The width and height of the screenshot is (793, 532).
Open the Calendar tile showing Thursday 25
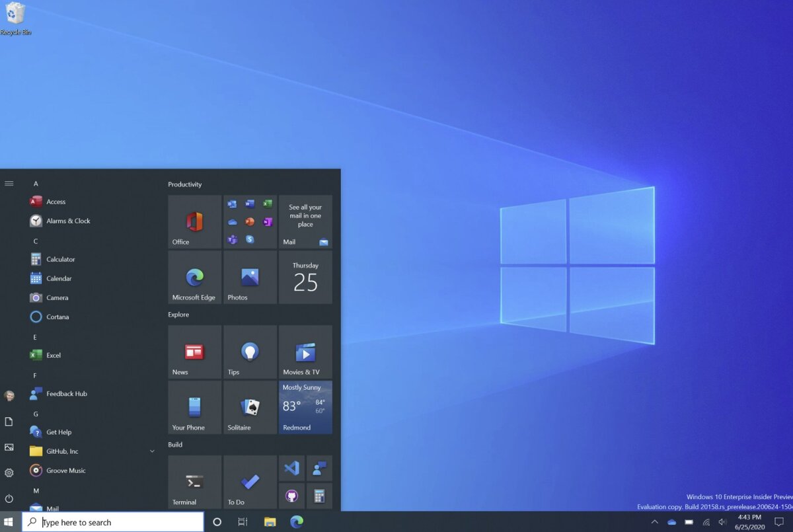pos(305,277)
